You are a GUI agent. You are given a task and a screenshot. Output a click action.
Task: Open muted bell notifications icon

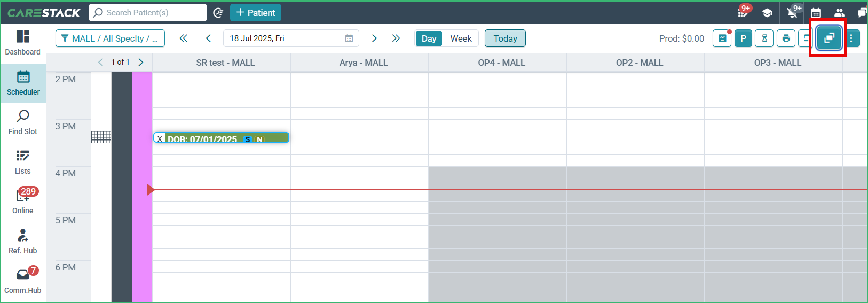793,12
